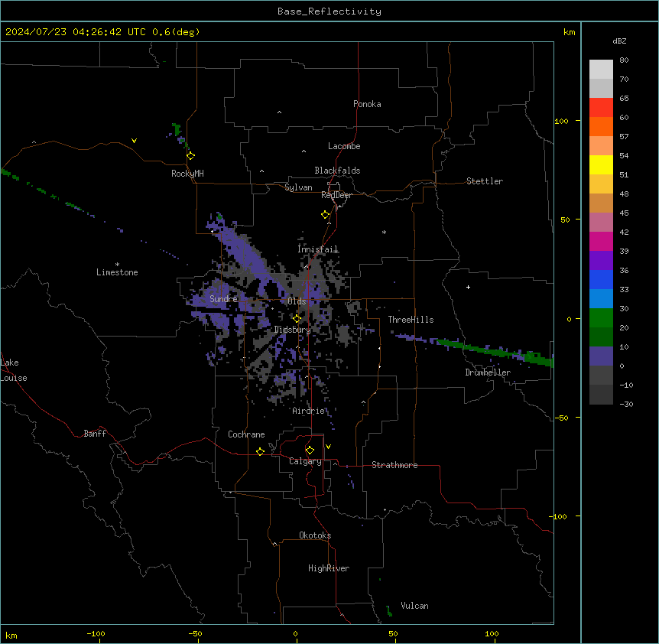
Task: Click the -50 tick on the bottom axis
Action: tap(195, 633)
